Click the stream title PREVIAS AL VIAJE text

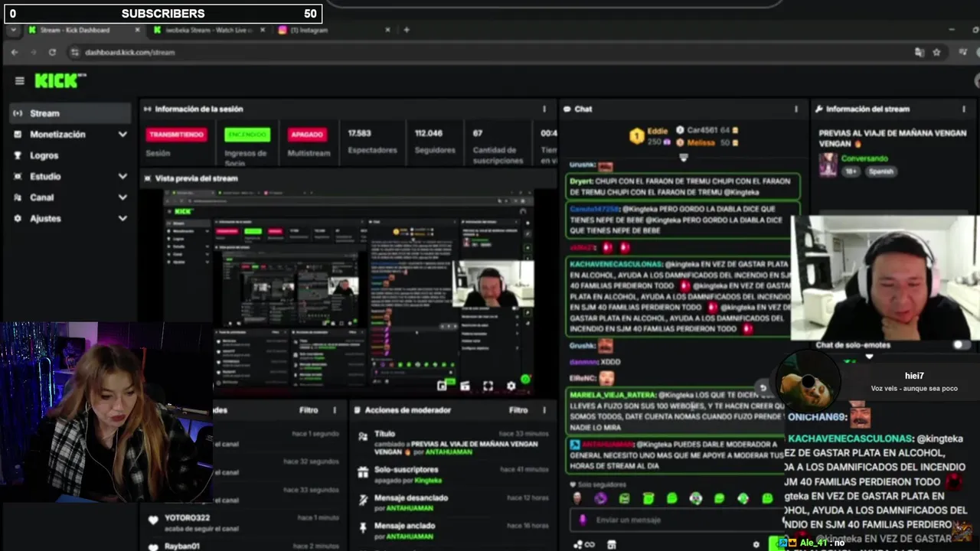[x=892, y=138]
